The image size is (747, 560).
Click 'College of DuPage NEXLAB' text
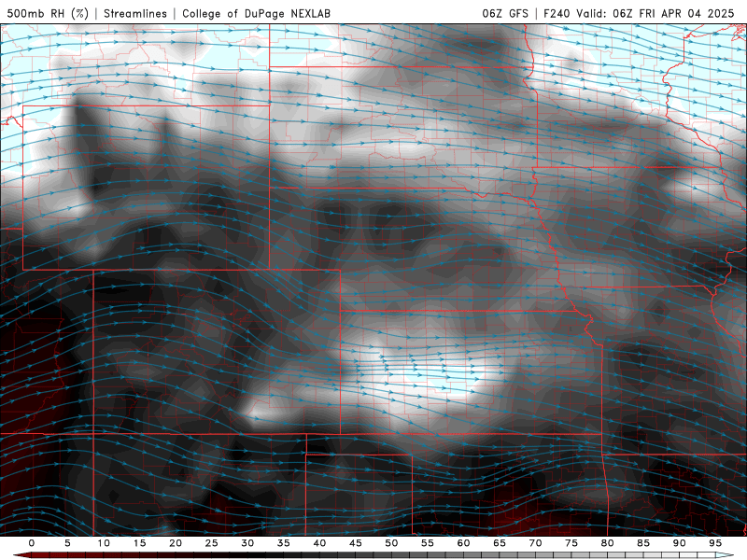256,13
